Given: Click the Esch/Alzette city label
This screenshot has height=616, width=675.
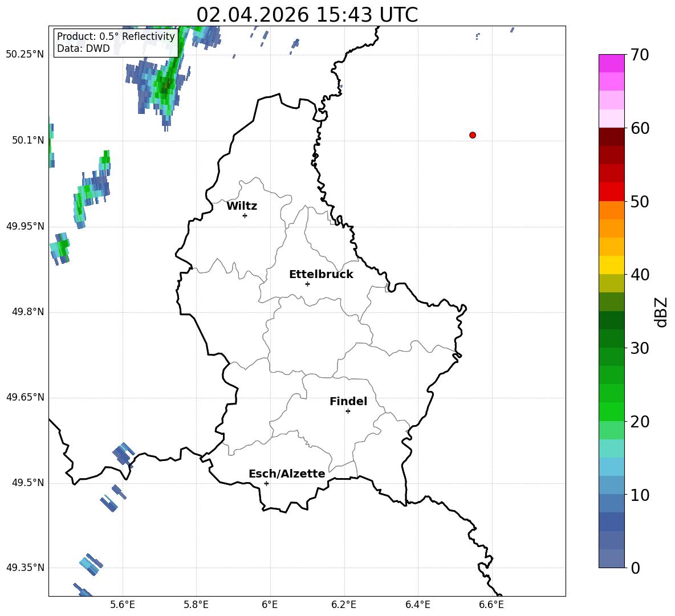Looking at the screenshot, I should 287,474.
